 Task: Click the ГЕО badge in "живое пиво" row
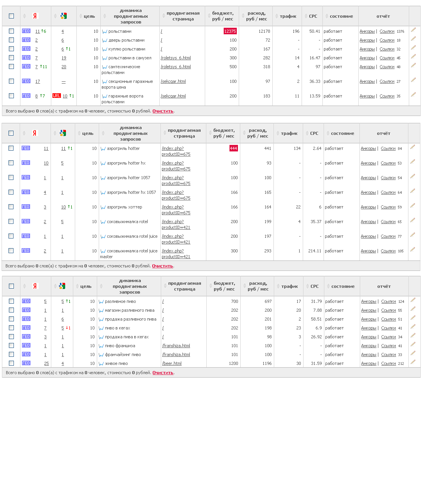point(26,363)
